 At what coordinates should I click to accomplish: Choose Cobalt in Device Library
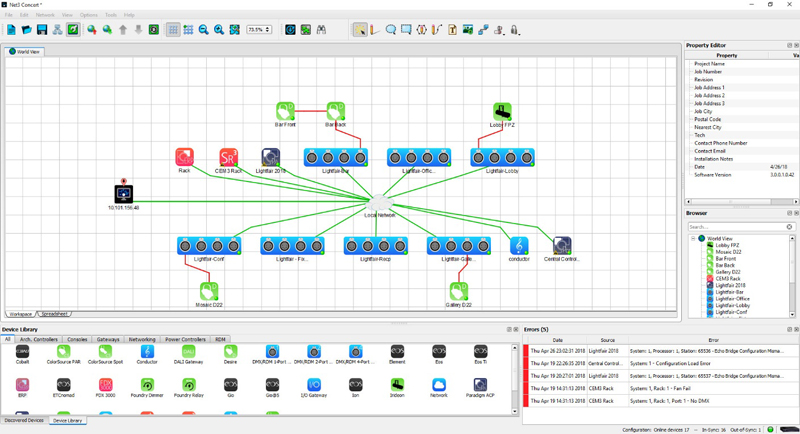22,354
